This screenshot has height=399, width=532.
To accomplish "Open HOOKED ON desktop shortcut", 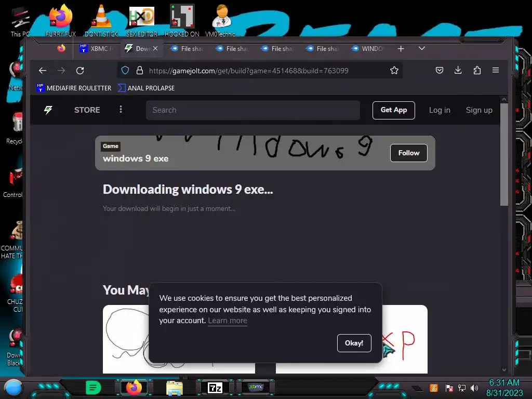I will pos(182,20).
